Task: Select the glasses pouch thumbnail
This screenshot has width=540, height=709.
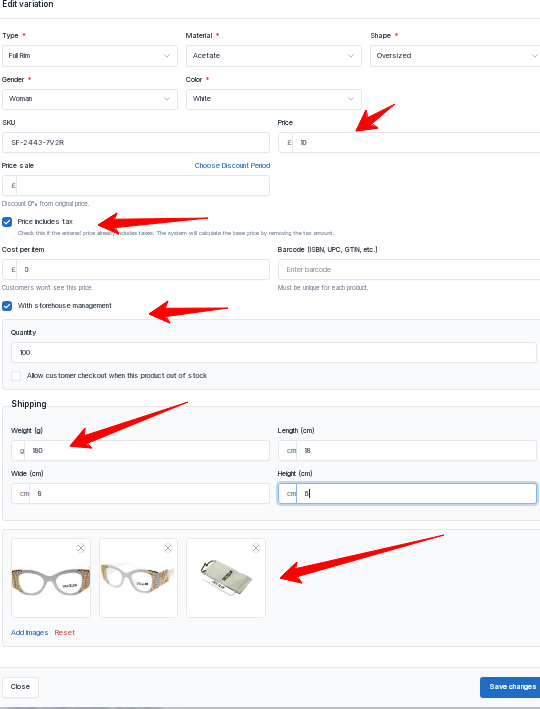Action: tap(226, 578)
